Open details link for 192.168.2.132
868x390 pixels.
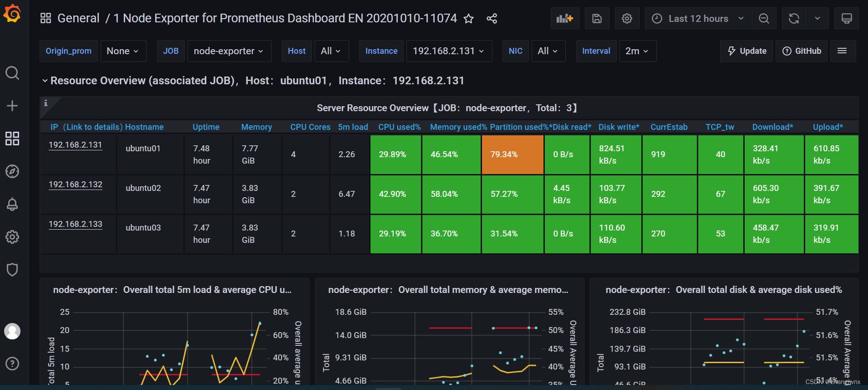pyautogui.click(x=76, y=185)
